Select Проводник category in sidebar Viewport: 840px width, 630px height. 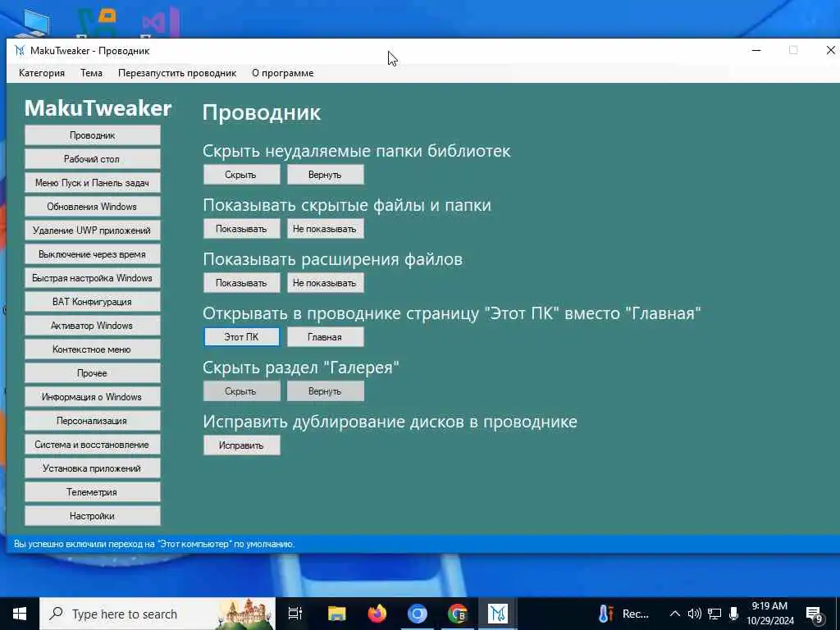coord(92,135)
